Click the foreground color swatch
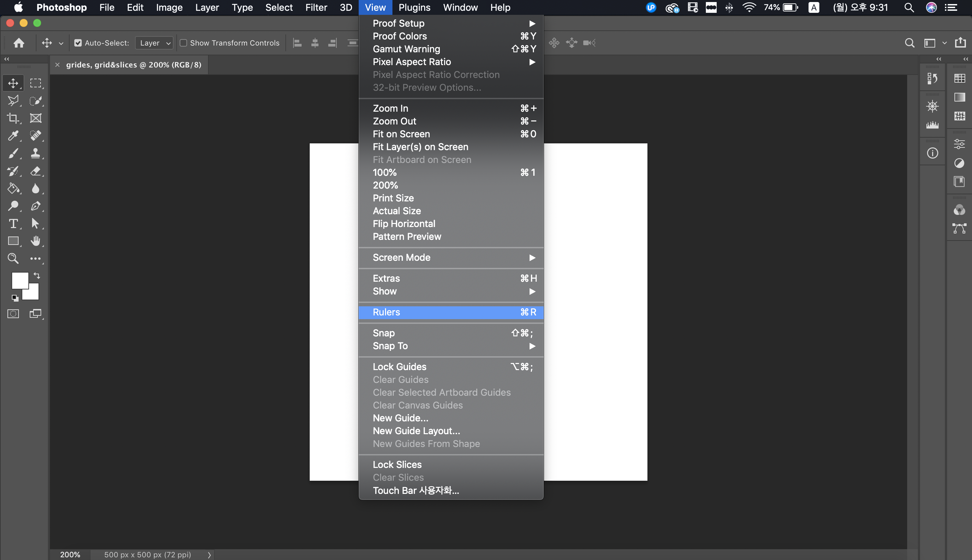The image size is (972, 560). (19, 280)
